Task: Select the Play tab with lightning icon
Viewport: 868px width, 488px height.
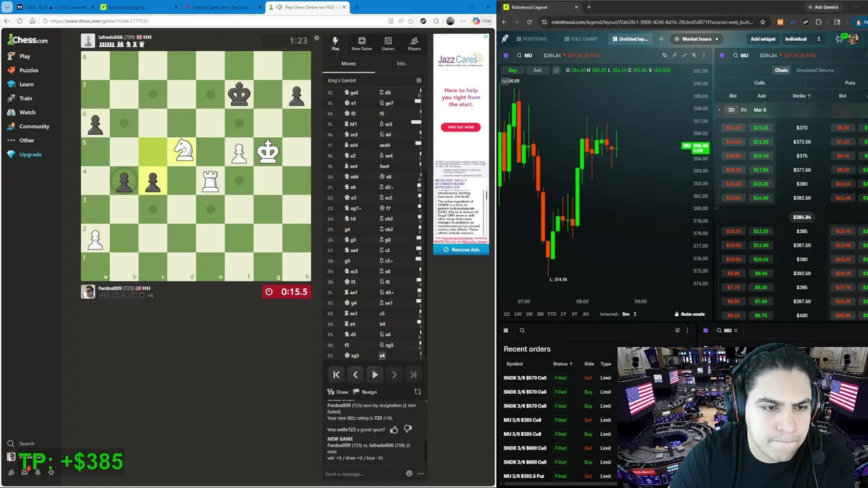Action: [335, 44]
